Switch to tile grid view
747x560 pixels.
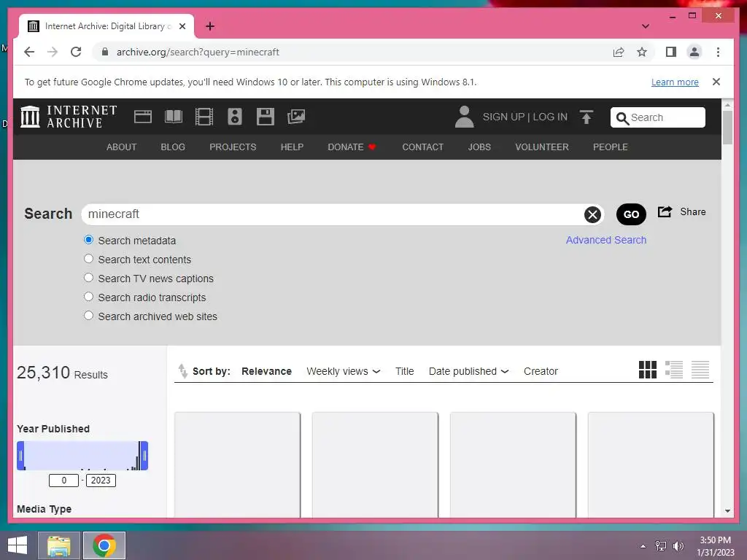click(x=648, y=370)
